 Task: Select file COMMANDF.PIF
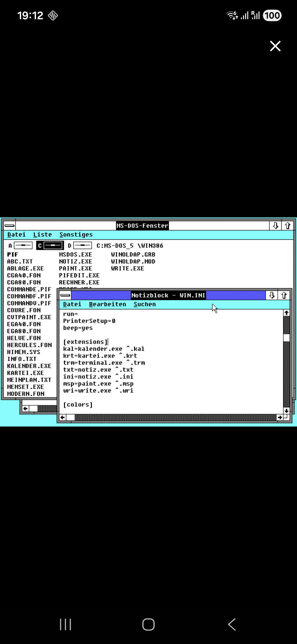pos(29,296)
